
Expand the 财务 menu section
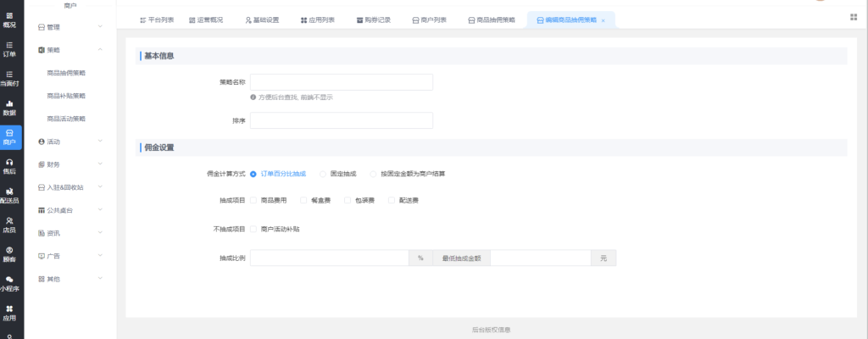[x=71, y=164]
